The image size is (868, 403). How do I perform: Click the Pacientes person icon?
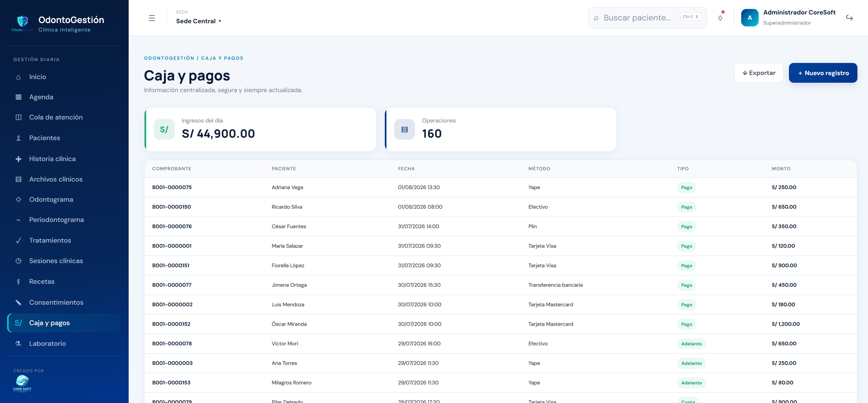pyautogui.click(x=19, y=138)
